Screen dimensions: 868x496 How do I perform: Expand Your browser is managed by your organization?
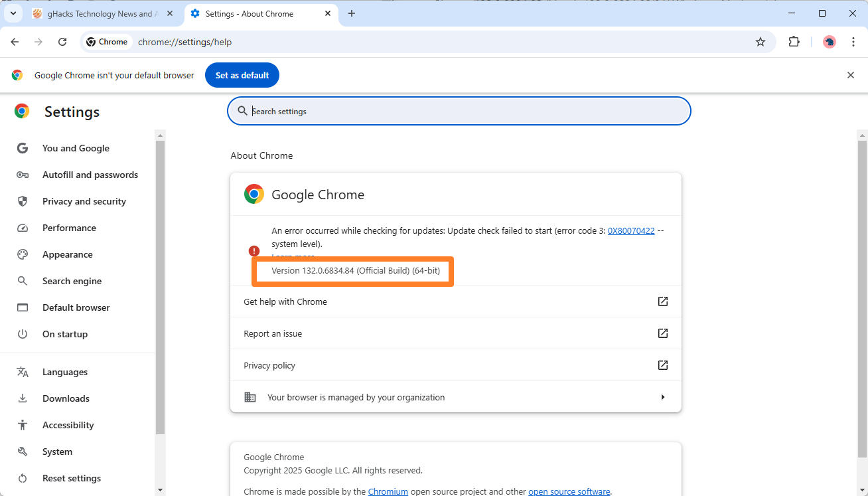coord(662,396)
